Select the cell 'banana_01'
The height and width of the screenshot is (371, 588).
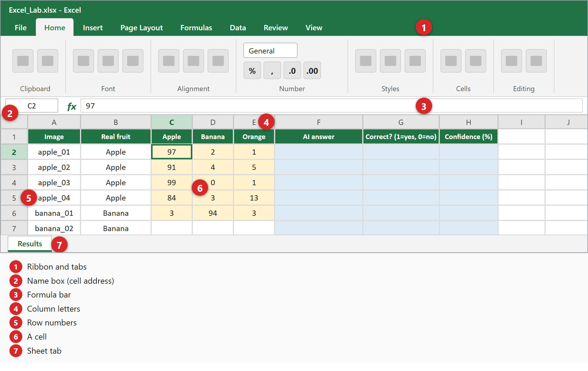tap(54, 213)
